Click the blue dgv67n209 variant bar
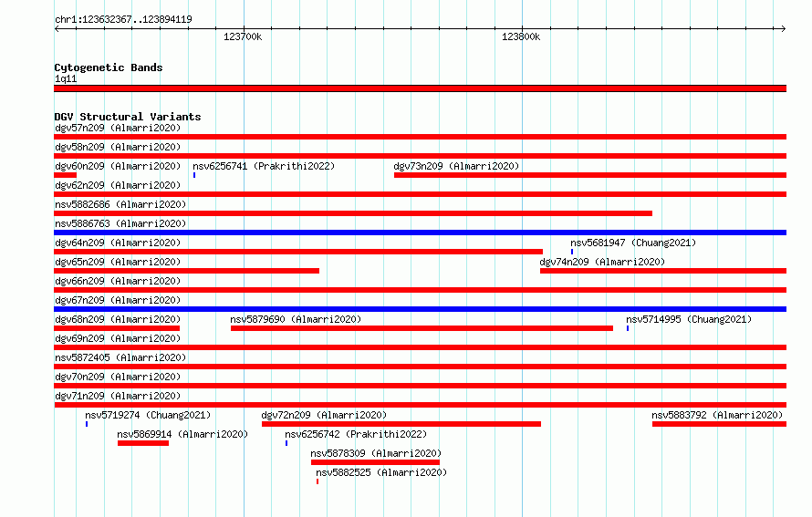This screenshot has width=812, height=517. (x=420, y=309)
